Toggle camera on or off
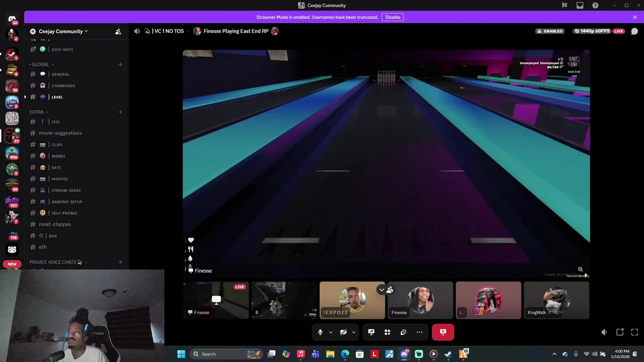This screenshot has width=644, height=362. point(343,332)
